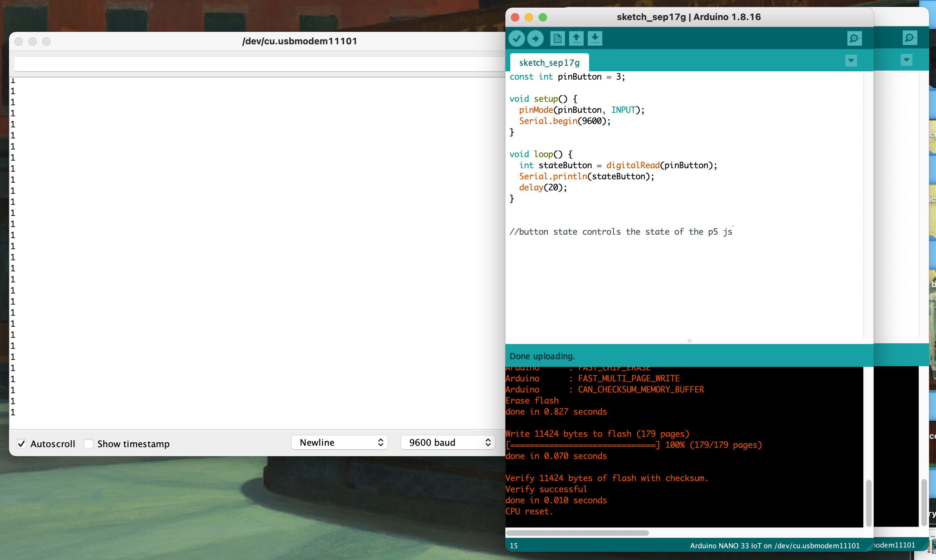Enable the Show timestamp checkbox

89,444
